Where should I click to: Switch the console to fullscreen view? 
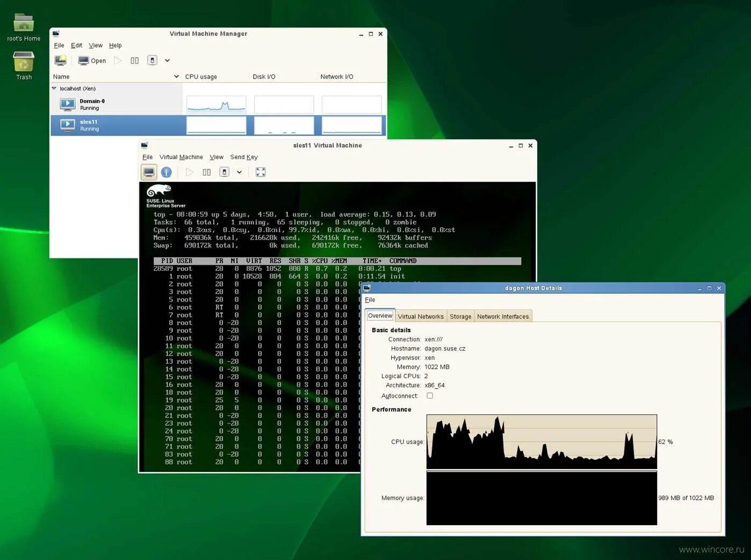pyautogui.click(x=261, y=172)
